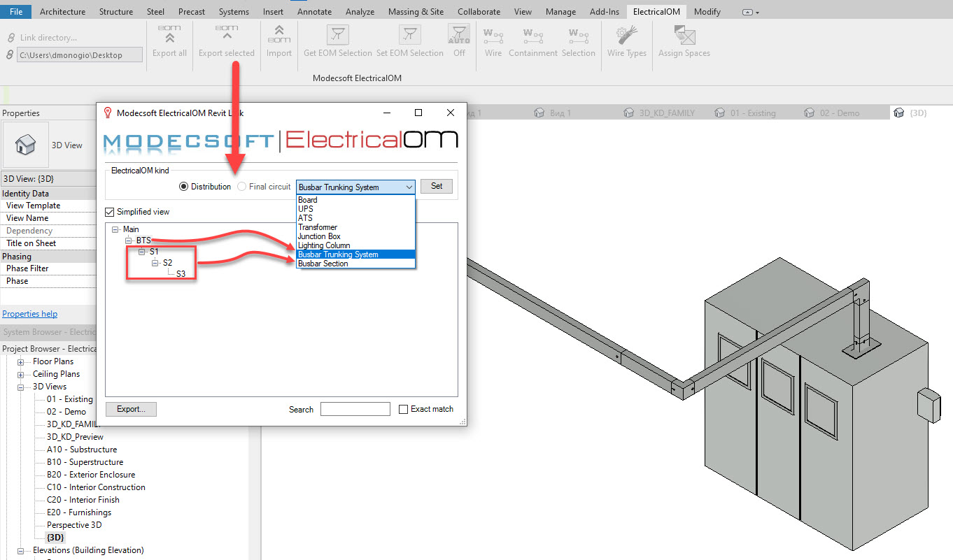Click the directory path field in ribbon

[x=80, y=55]
